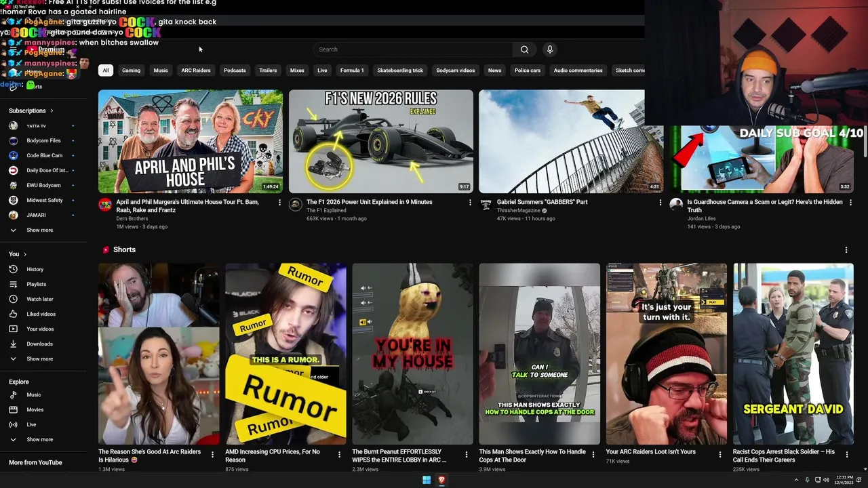The image size is (868, 488).
Task: Open Watch later in the sidebar
Action: click(39, 299)
